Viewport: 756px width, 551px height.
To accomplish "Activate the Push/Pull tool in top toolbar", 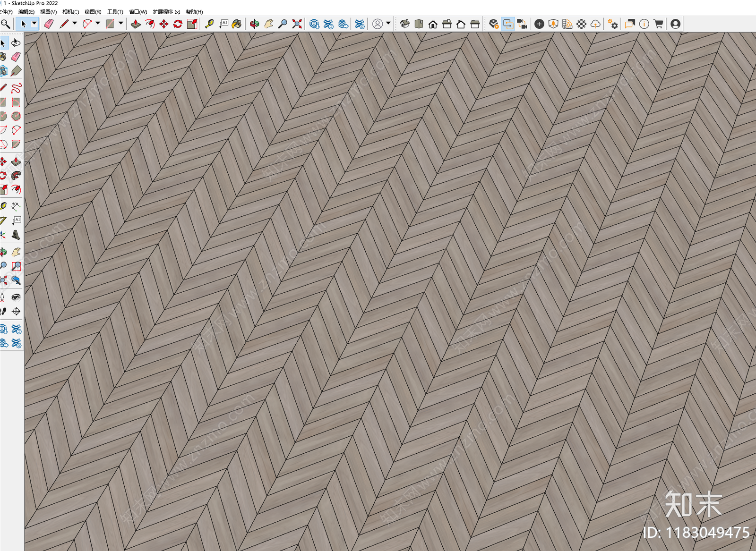I will coord(136,24).
